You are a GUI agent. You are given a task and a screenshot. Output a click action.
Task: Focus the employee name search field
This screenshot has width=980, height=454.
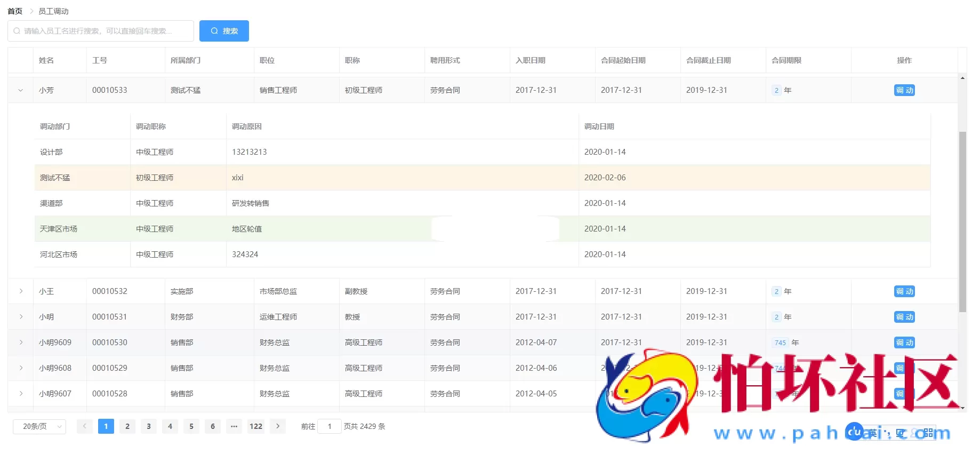[x=101, y=31]
